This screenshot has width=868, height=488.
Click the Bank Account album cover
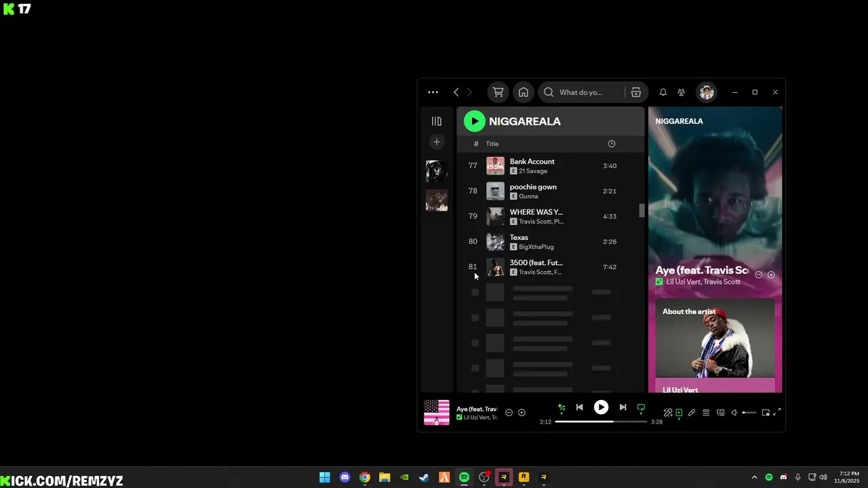point(496,166)
